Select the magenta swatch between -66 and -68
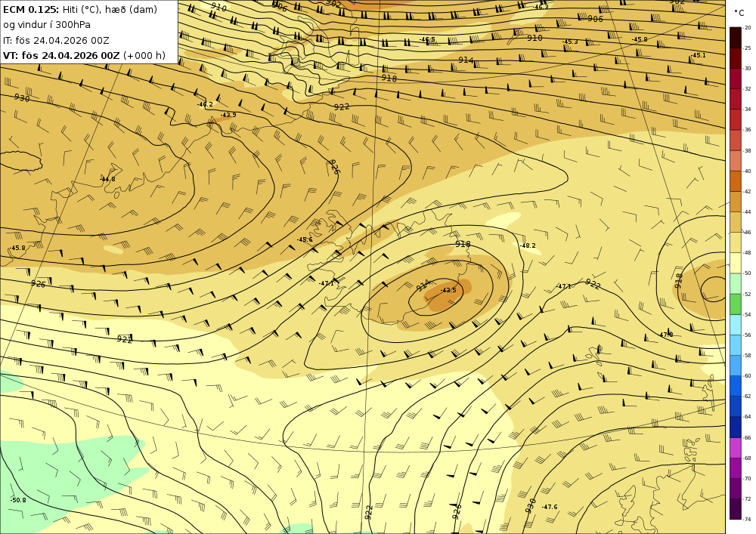 pos(736,448)
